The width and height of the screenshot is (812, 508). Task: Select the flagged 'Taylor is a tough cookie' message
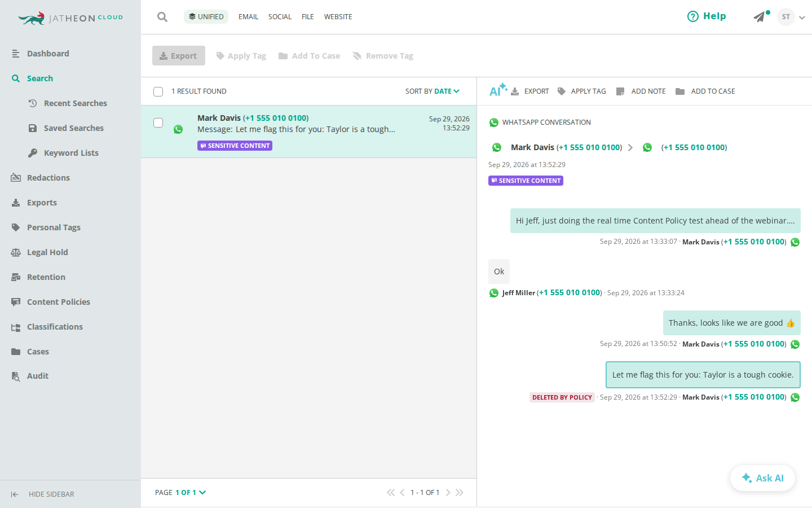[x=703, y=375]
